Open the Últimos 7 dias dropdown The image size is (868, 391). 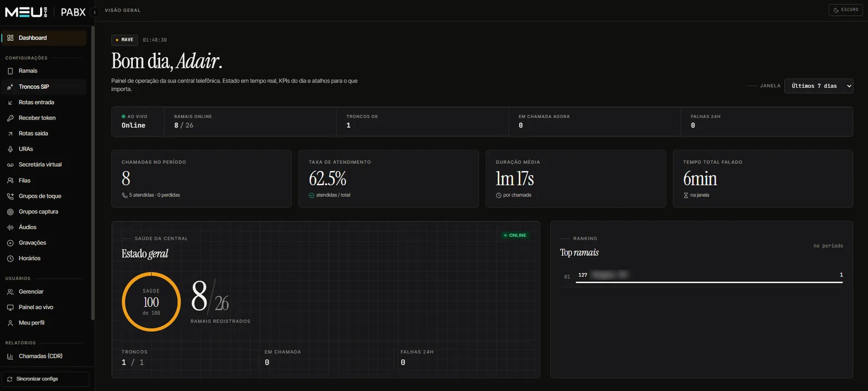point(819,86)
